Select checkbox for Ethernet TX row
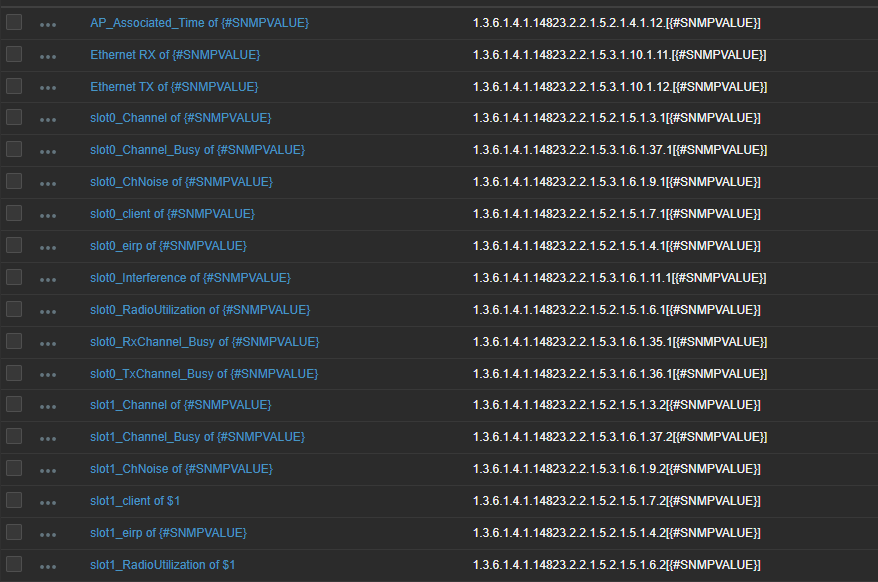Viewport: 878px width, 582px height. (14, 86)
